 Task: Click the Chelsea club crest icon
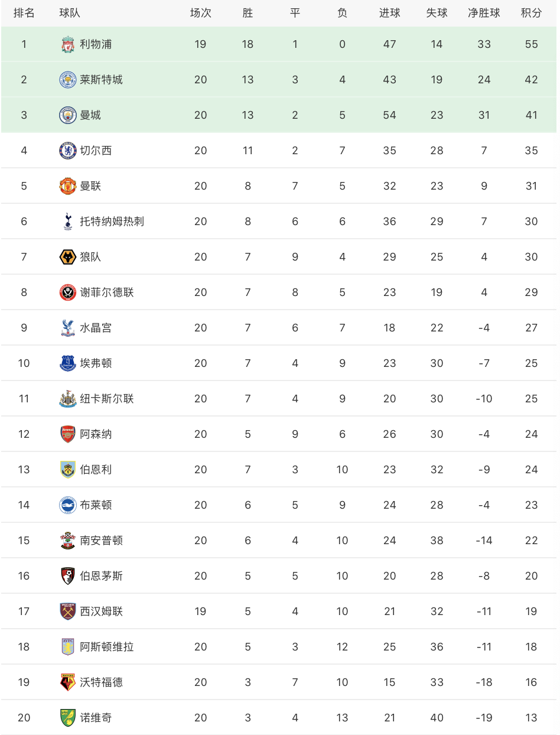[x=68, y=151]
